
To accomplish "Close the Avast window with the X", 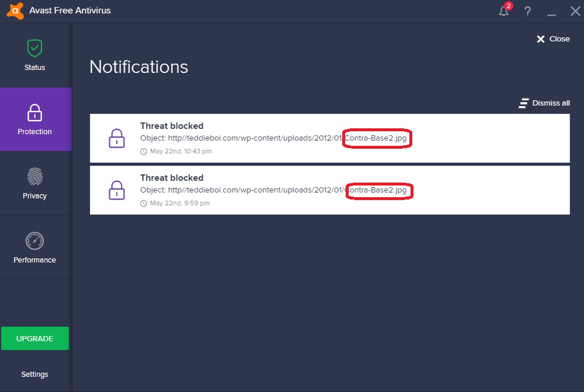I will click(x=575, y=11).
